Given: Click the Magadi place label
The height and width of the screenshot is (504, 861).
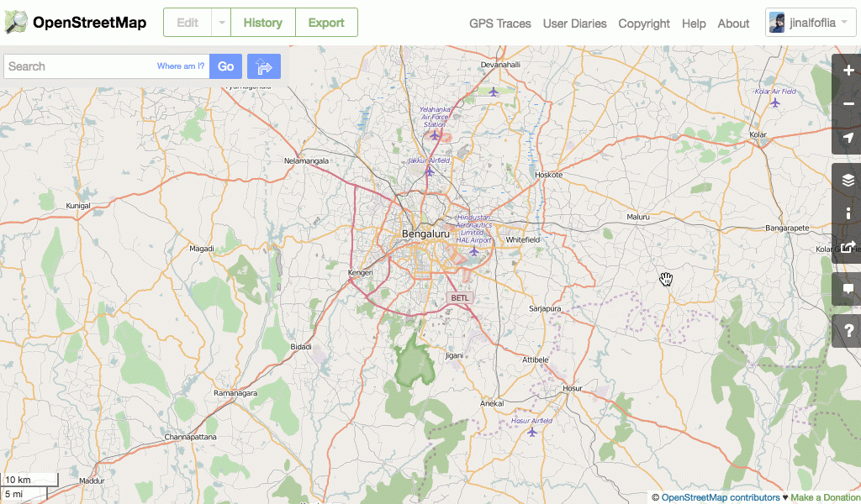Looking at the screenshot, I should [x=202, y=249].
